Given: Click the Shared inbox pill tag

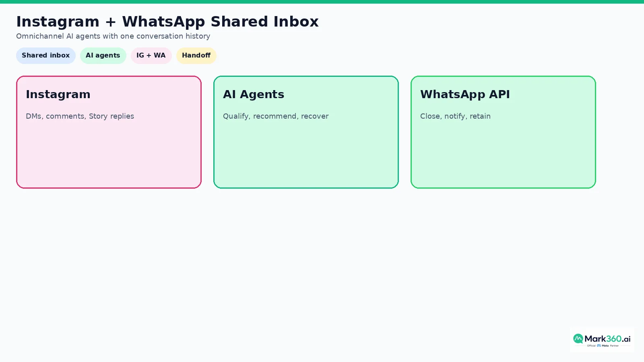Looking at the screenshot, I should pos(45,56).
